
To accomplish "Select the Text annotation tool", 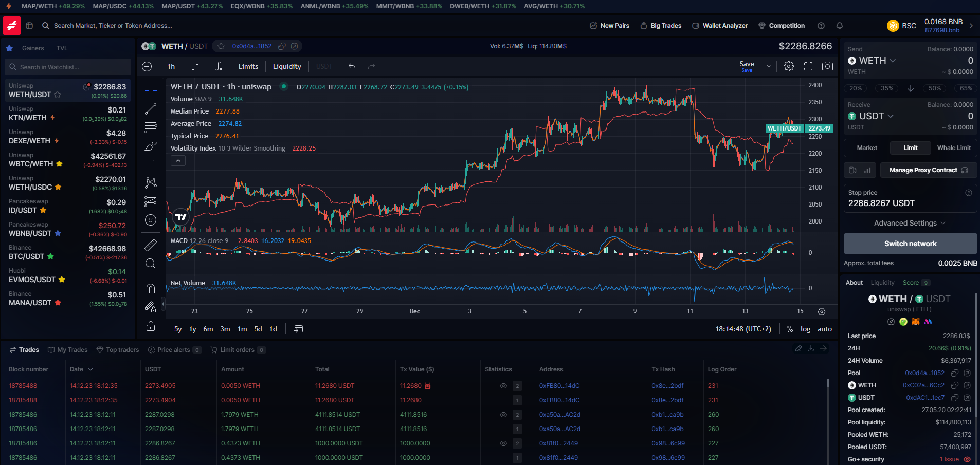I will click(150, 164).
